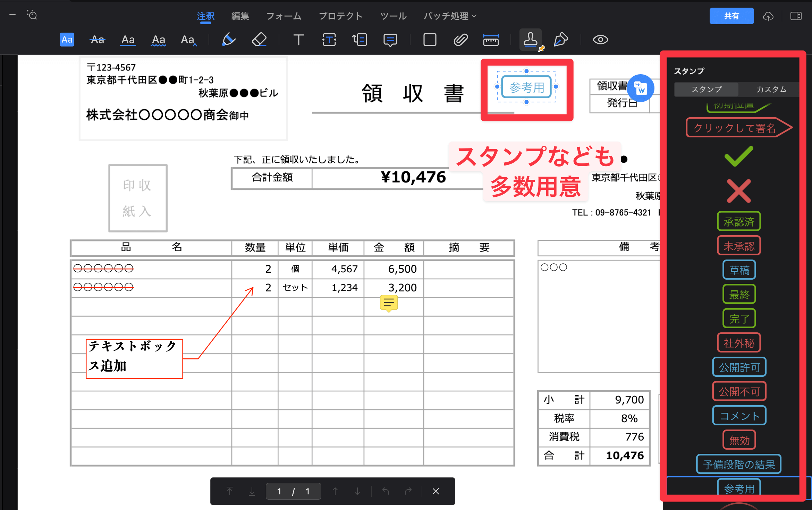Choose the 参考用 stamp in the panel
Screen dimensions: 812x510
[x=739, y=487]
